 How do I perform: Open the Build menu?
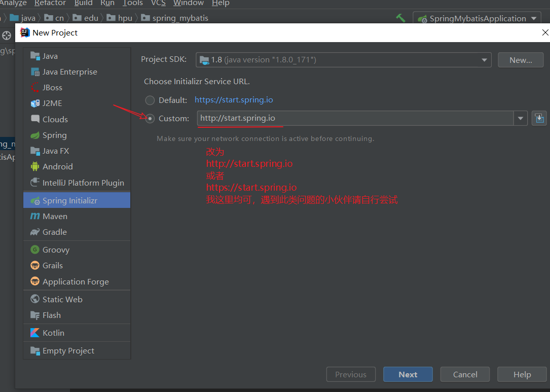coord(84,3)
